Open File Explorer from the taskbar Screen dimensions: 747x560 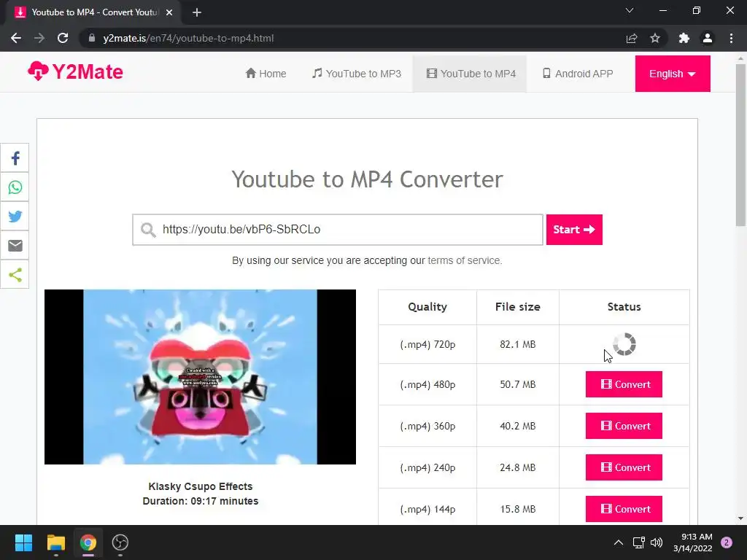(x=55, y=542)
